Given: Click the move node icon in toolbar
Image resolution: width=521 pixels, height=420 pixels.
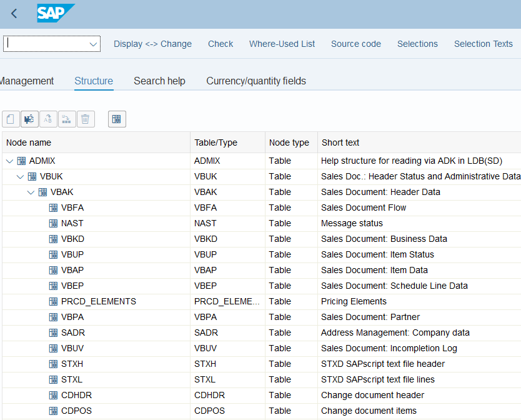Looking at the screenshot, I should [67, 119].
